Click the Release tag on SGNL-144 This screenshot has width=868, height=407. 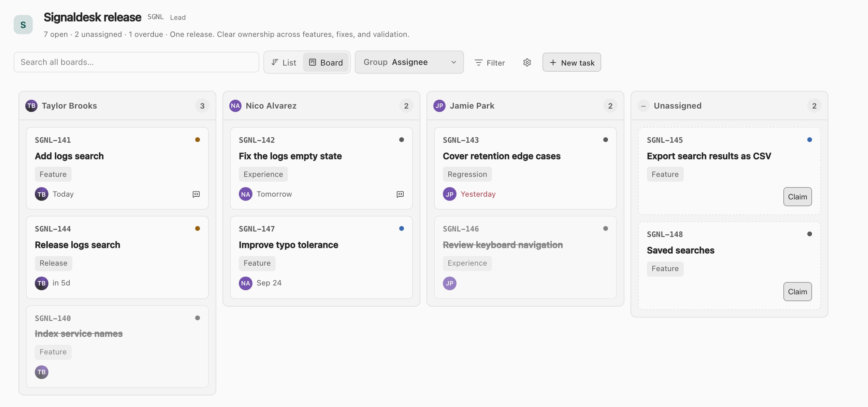click(x=54, y=263)
